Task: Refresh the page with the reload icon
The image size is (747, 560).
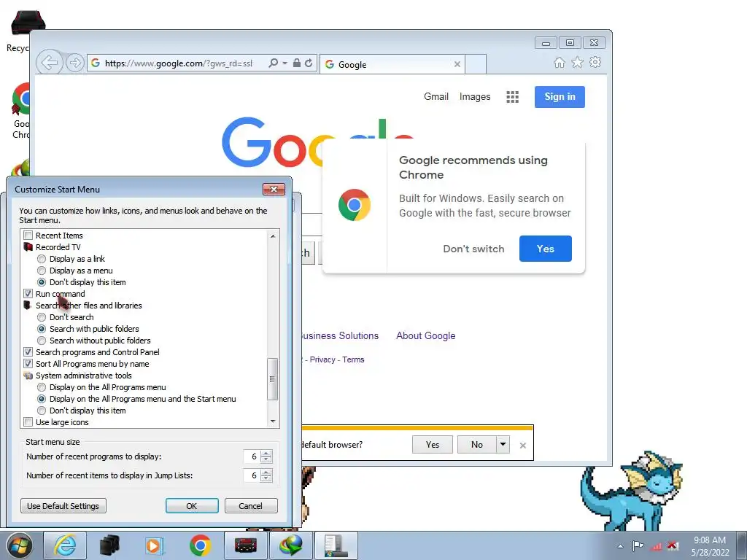Action: pos(309,63)
